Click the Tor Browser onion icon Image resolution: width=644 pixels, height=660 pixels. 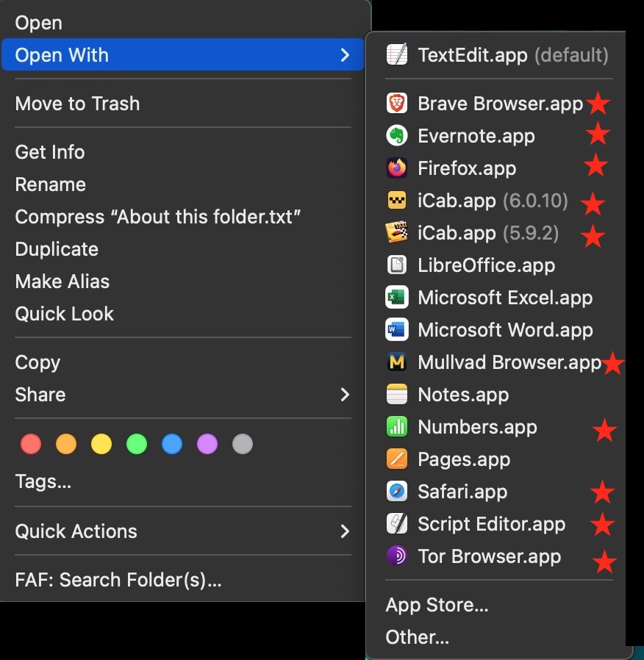pos(396,556)
